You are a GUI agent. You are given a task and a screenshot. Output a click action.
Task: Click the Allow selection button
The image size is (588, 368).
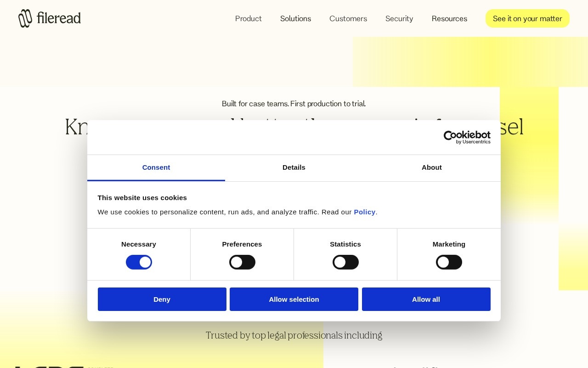pos(294,299)
